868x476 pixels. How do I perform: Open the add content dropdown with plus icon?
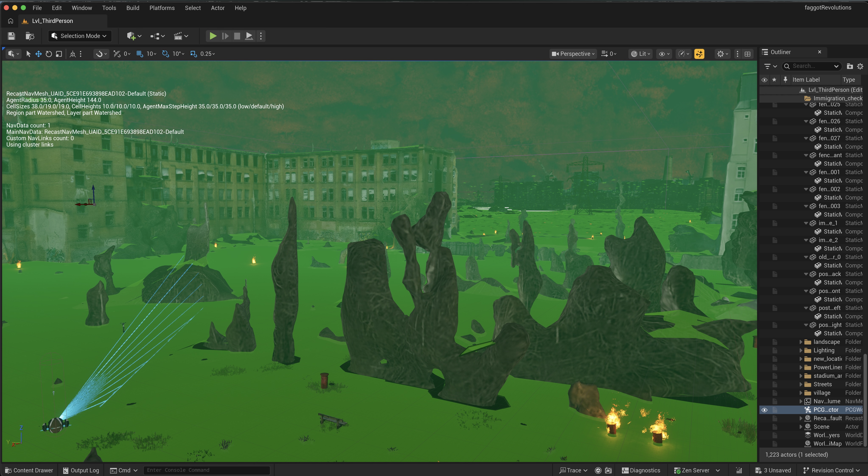coord(134,36)
